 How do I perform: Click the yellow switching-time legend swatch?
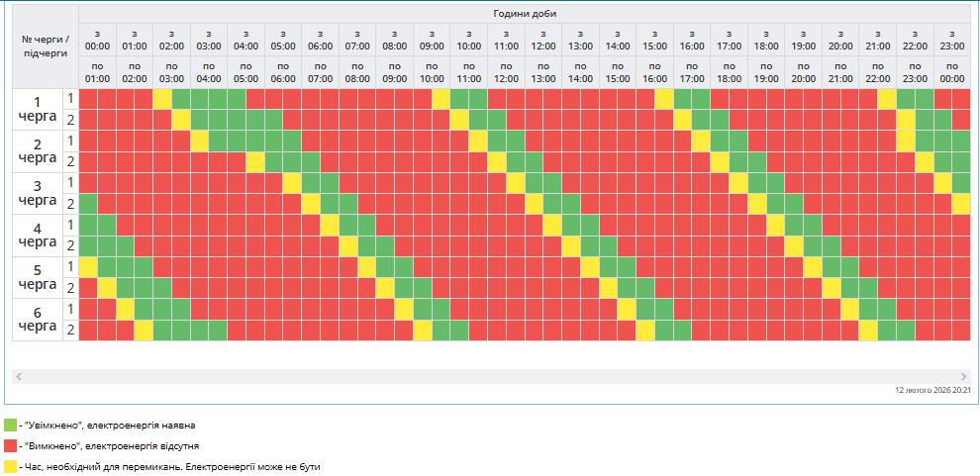[10, 465]
